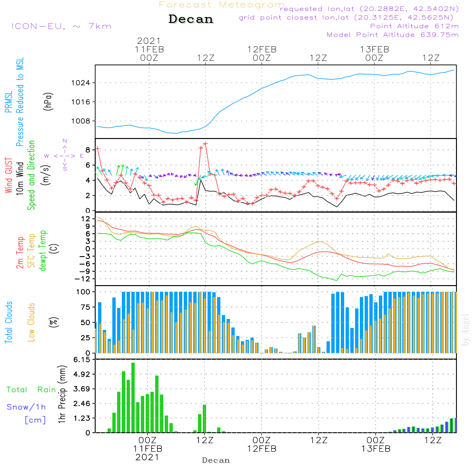
Task: Click the "(m/s)" wind unit label
Action: [x=46, y=175]
